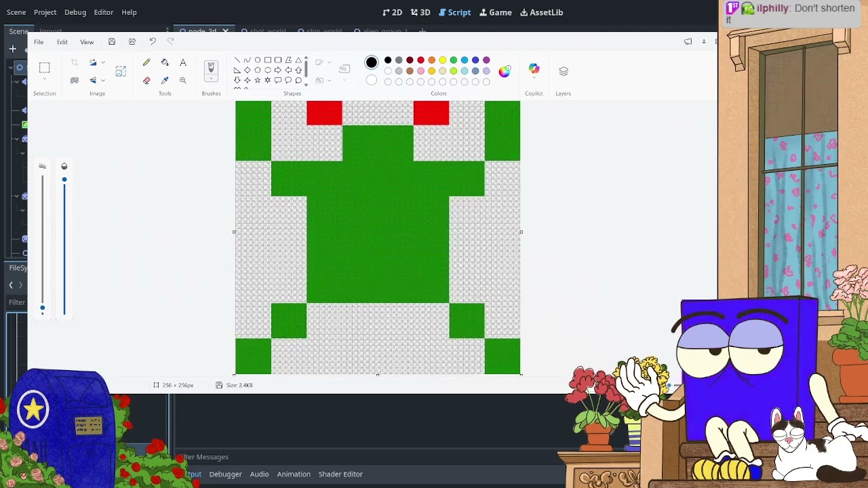Click the account profile icon
The image size is (868, 488).
pos(704,42)
